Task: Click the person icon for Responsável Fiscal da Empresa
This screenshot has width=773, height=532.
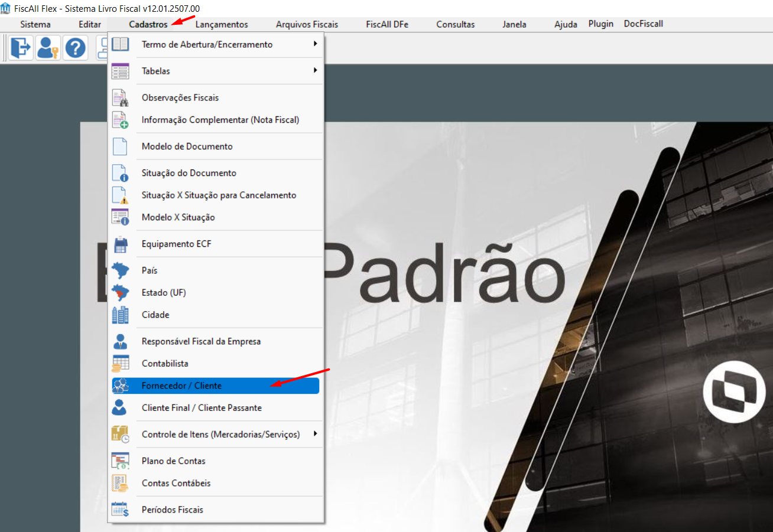Action: pos(121,341)
